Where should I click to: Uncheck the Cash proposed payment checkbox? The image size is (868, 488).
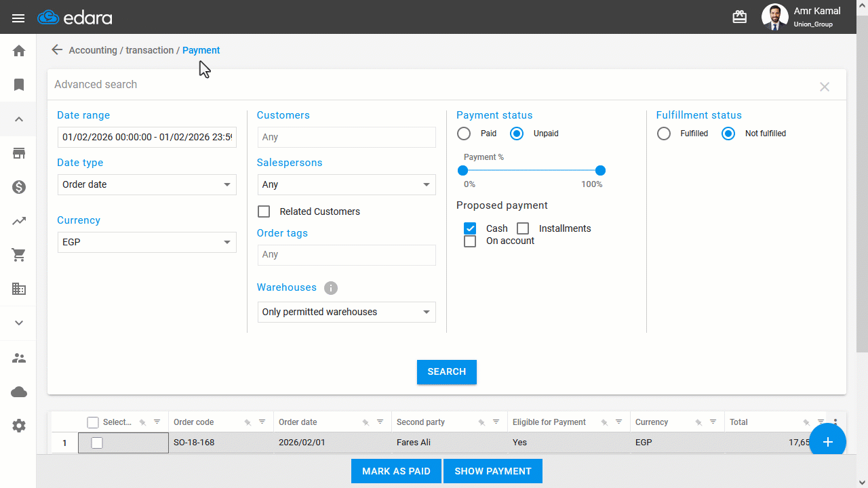click(x=470, y=228)
